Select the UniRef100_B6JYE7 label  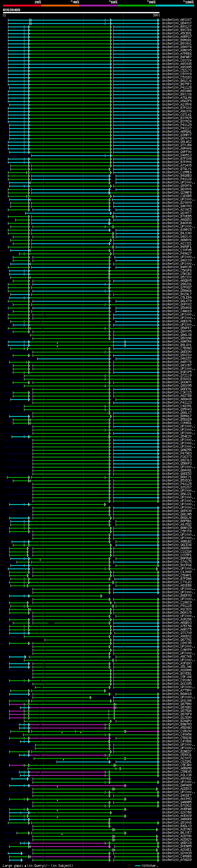177,833
